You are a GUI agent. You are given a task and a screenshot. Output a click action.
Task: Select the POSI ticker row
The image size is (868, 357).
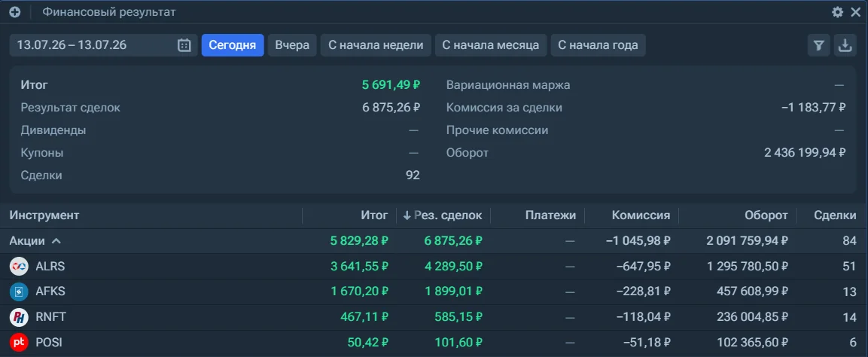[x=434, y=343]
